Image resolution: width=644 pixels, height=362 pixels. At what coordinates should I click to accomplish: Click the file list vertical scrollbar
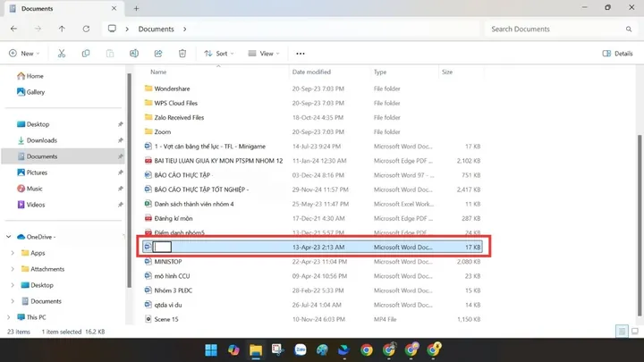(639, 226)
